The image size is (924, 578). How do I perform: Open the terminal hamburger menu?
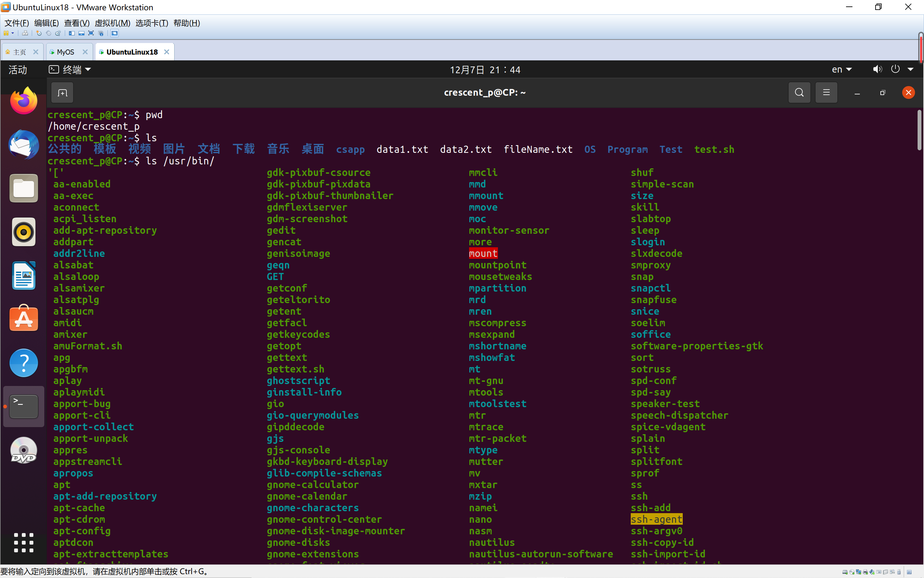click(826, 92)
